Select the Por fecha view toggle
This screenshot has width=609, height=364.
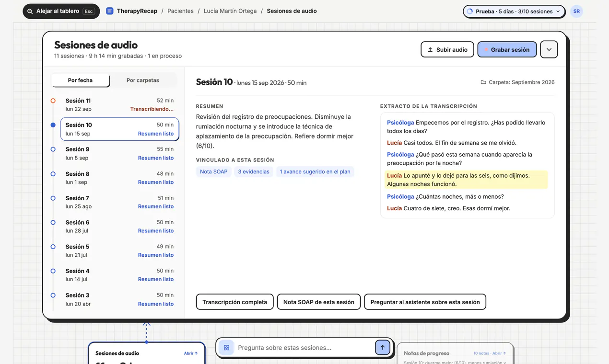point(80,80)
